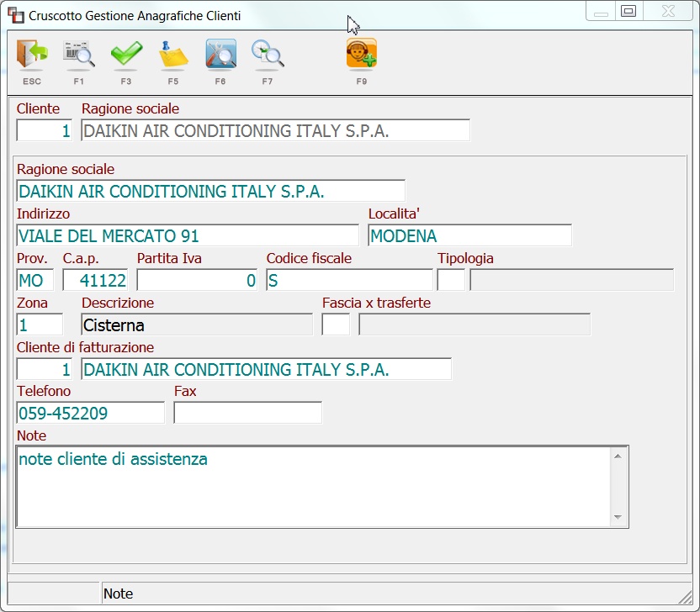Click the C.a.p. field 41122
This screenshot has width=700, height=612.
point(95,280)
